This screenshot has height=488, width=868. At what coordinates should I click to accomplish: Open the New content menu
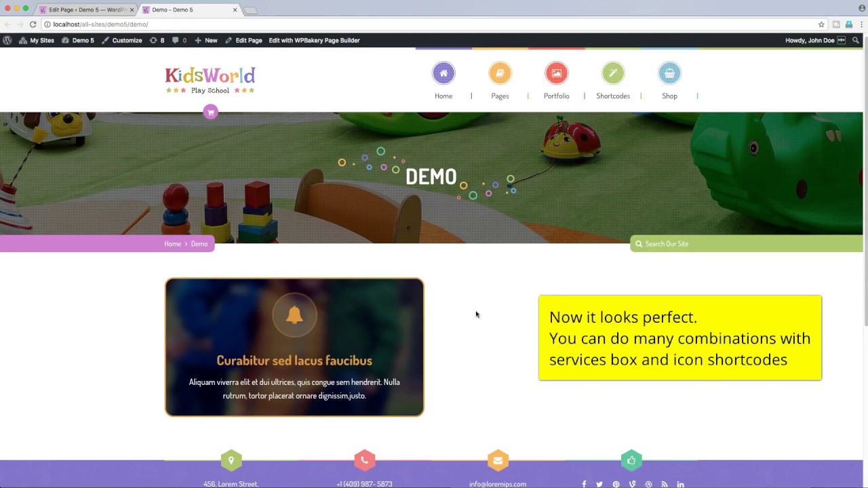click(206, 40)
